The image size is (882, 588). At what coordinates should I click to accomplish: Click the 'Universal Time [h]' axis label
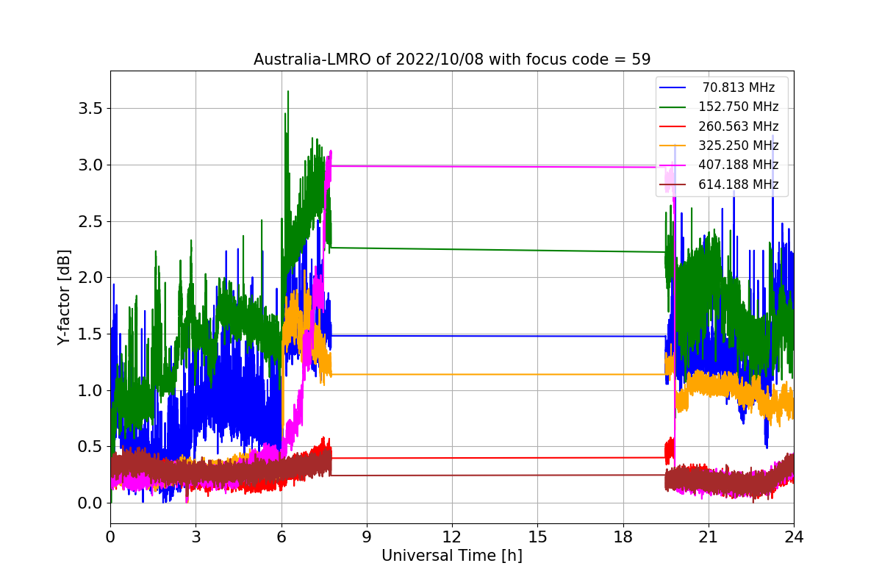tap(452, 556)
